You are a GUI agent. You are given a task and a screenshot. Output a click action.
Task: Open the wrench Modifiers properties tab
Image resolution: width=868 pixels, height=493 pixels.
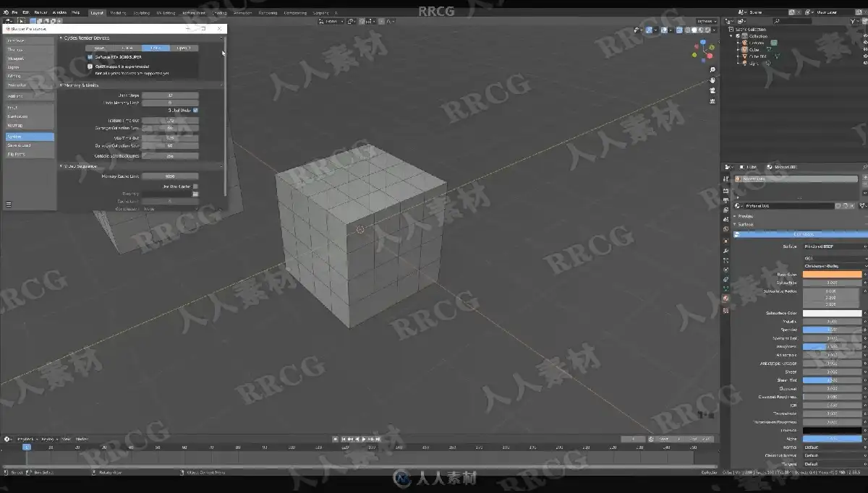pyautogui.click(x=726, y=250)
